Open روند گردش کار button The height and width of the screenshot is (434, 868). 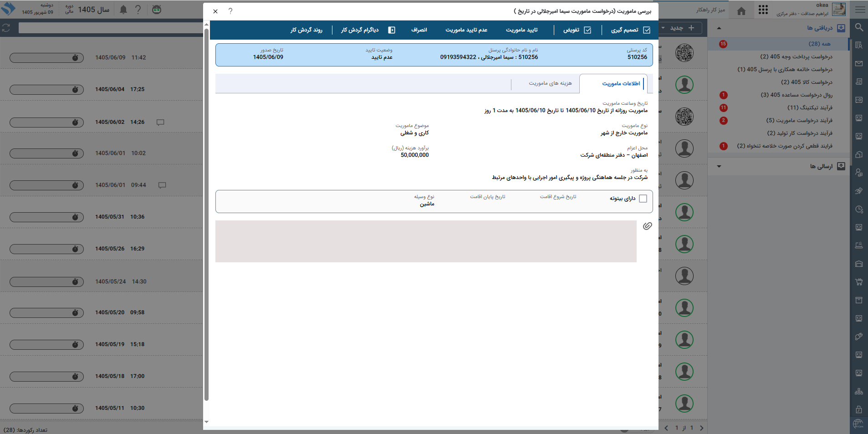coord(306,30)
